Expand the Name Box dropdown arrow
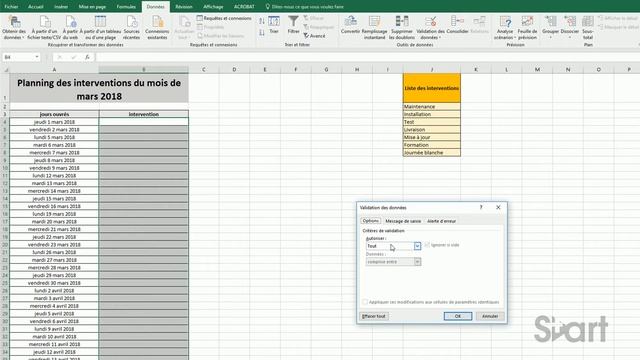This screenshot has height=360, width=640. [37, 57]
